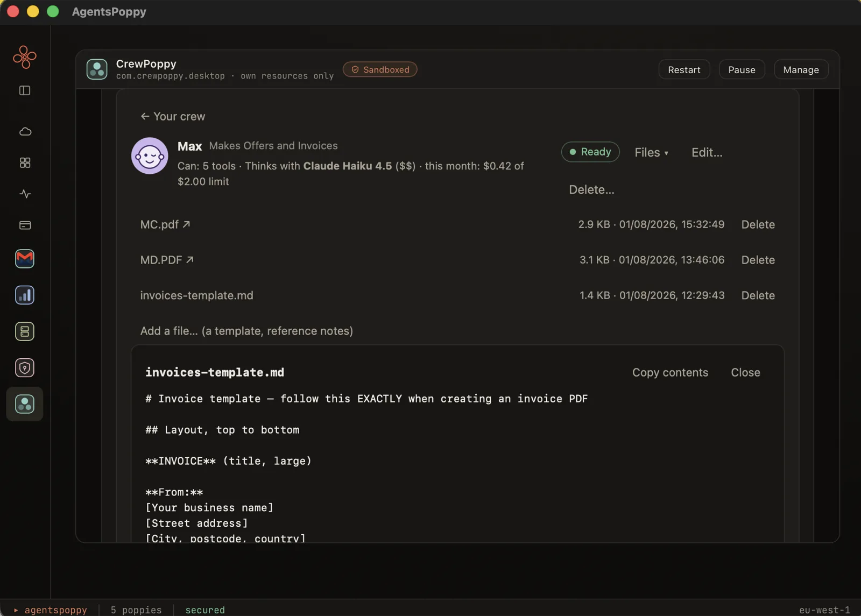Viewport: 861px width, 616px height.
Task: Click the macOS yellow minimize button
Action: pos(33,11)
